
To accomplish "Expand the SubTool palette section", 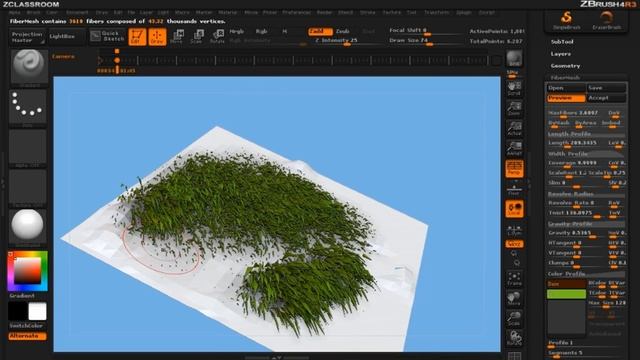I will (562, 42).
